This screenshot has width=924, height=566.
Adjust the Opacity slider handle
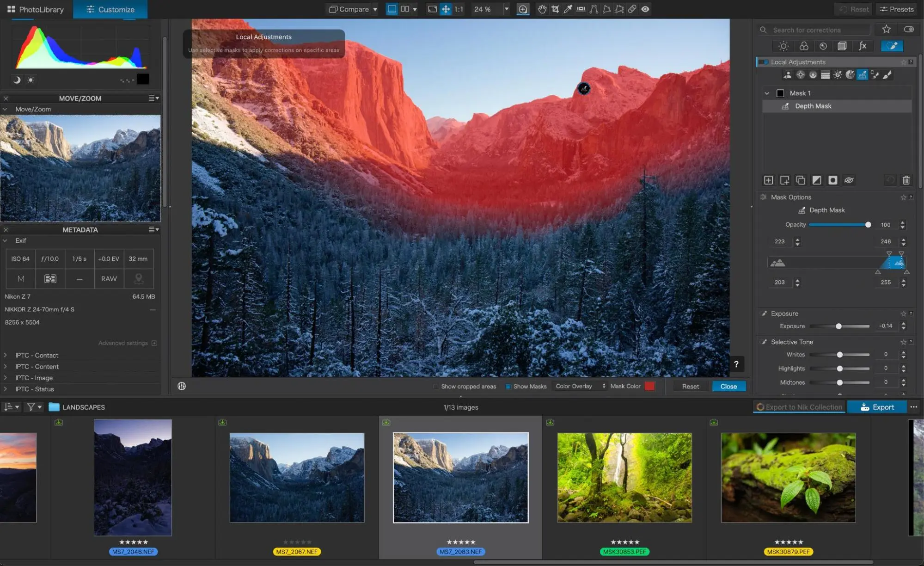click(x=868, y=225)
